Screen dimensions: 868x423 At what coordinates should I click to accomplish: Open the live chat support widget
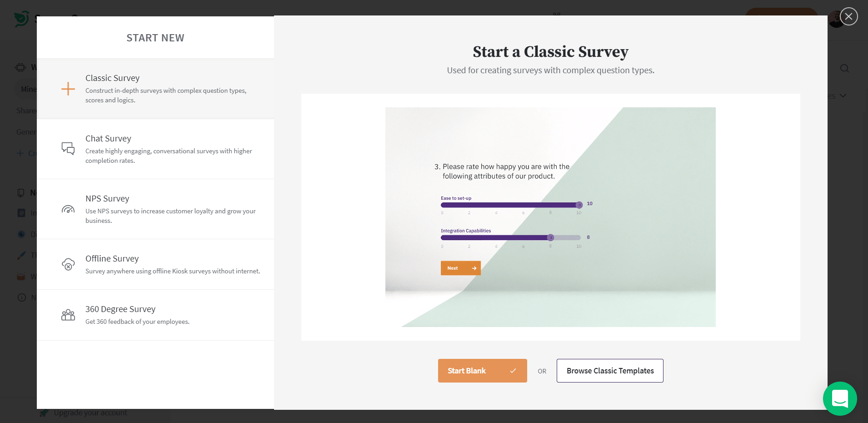tap(840, 398)
